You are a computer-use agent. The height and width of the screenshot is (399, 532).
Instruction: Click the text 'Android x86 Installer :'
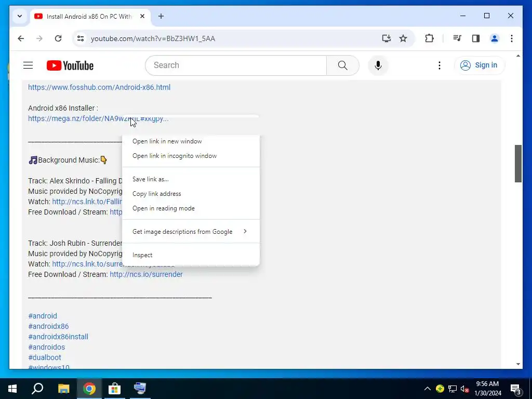[x=63, y=108]
